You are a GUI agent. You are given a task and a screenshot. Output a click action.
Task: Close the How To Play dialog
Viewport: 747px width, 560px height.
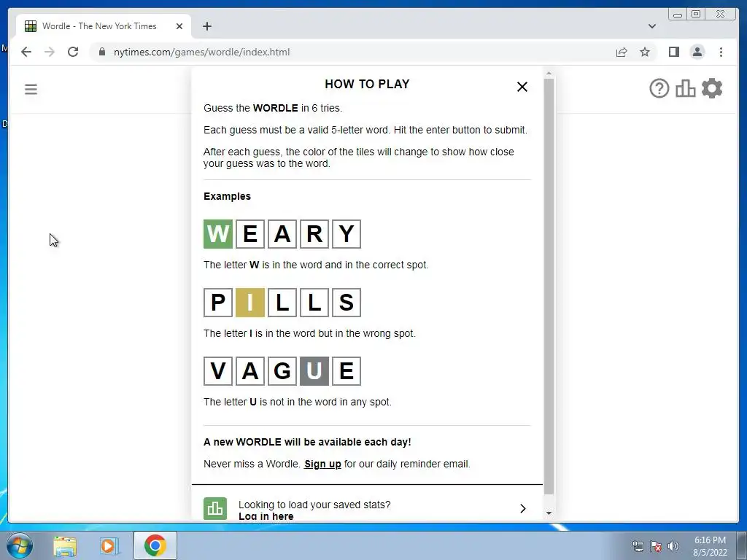pos(522,87)
